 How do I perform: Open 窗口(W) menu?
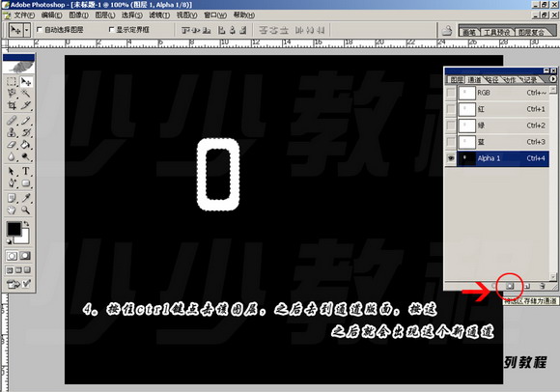(215, 15)
